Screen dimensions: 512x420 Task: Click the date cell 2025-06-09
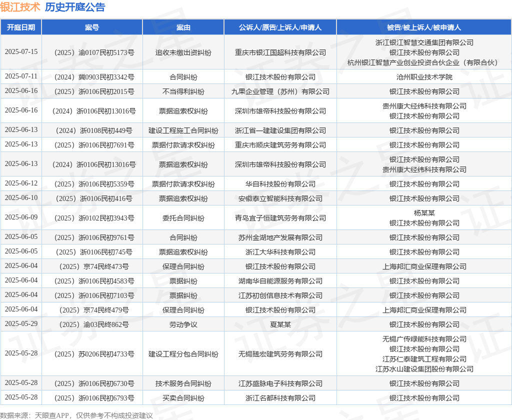(21, 217)
